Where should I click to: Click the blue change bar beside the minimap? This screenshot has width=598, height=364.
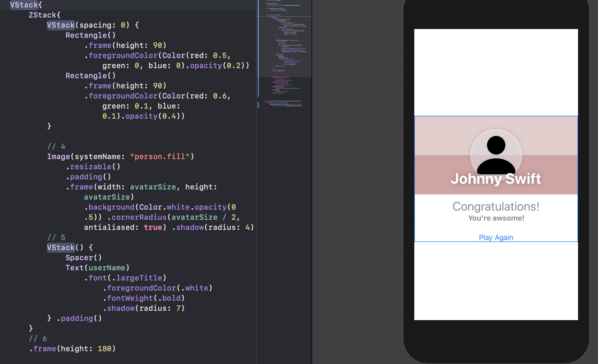coord(258,48)
